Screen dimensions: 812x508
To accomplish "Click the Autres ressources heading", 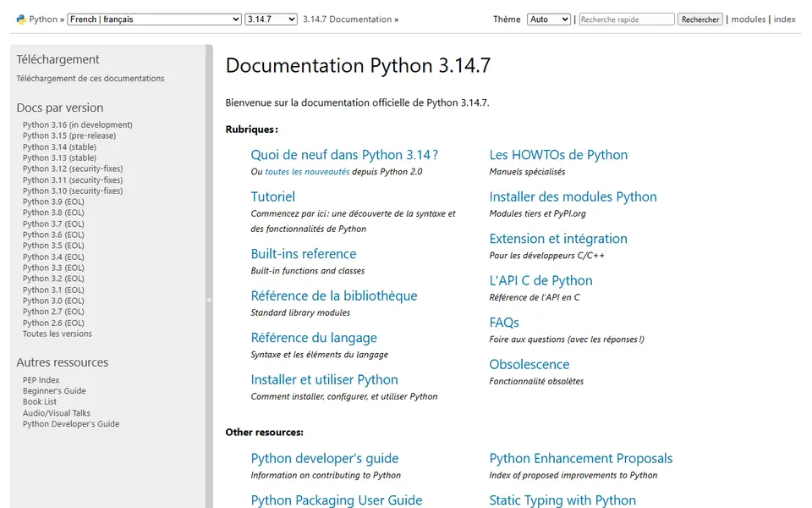I will pyautogui.click(x=62, y=362).
